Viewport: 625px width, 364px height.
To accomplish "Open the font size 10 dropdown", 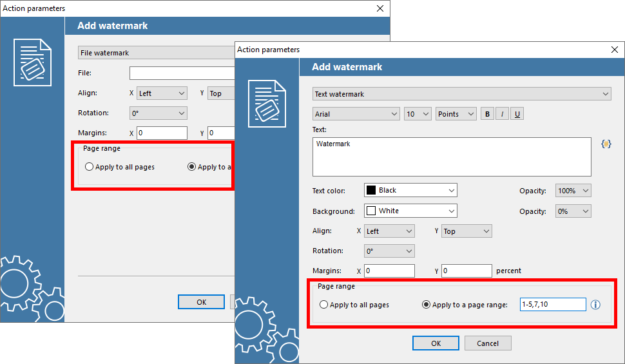I will pyautogui.click(x=418, y=114).
